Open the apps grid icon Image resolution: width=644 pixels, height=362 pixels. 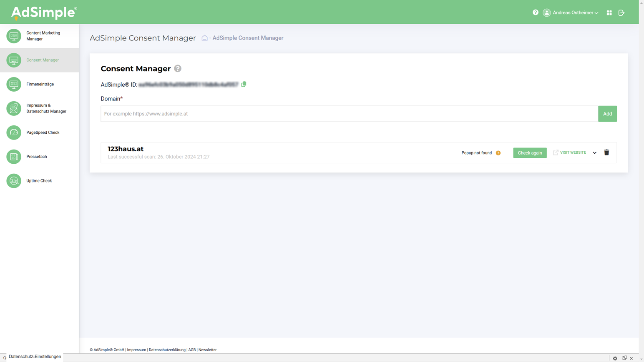609,13
